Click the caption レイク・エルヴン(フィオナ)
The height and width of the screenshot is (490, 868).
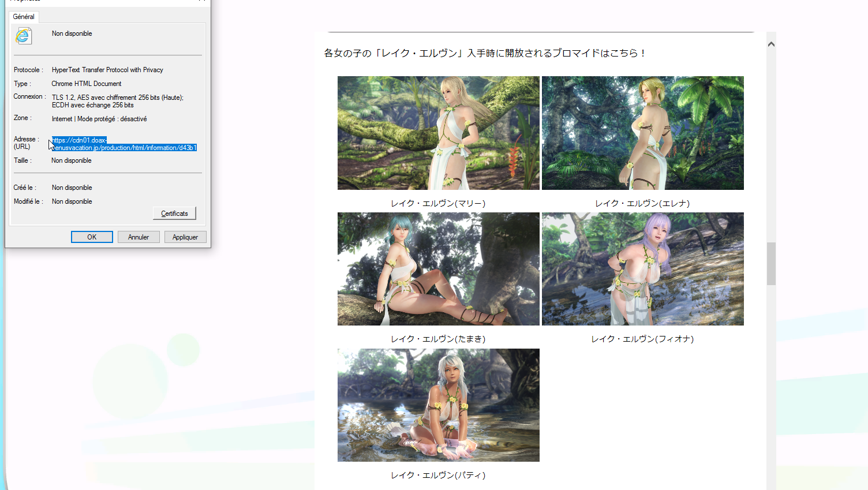pos(643,339)
